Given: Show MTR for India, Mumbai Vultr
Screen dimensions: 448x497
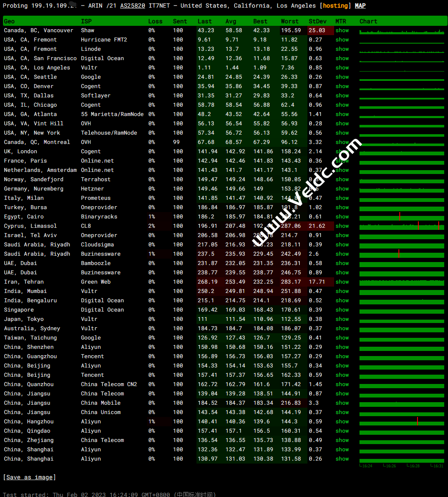Looking at the screenshot, I should [342, 291].
